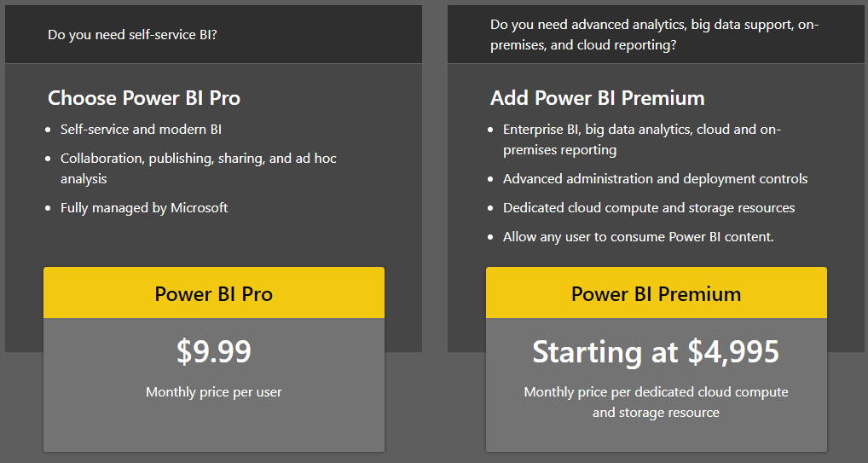
Task: Click "Advanced administration and deployment controls" item
Action: click(655, 179)
